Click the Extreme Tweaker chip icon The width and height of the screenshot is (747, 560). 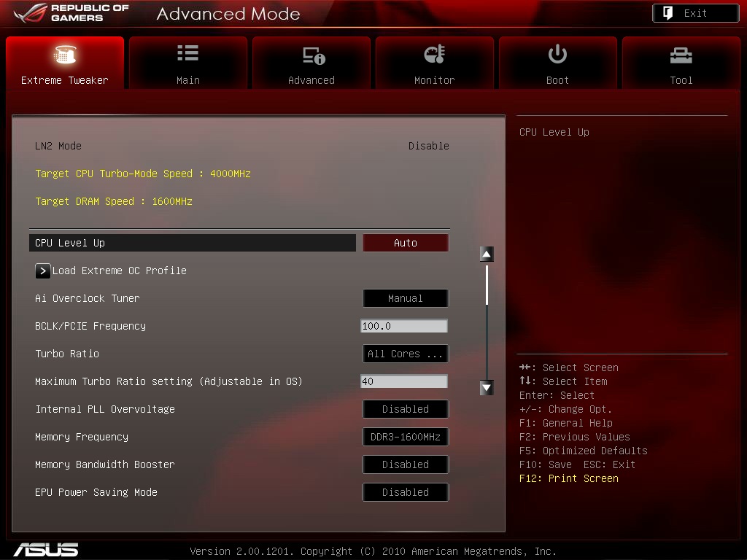click(x=65, y=54)
